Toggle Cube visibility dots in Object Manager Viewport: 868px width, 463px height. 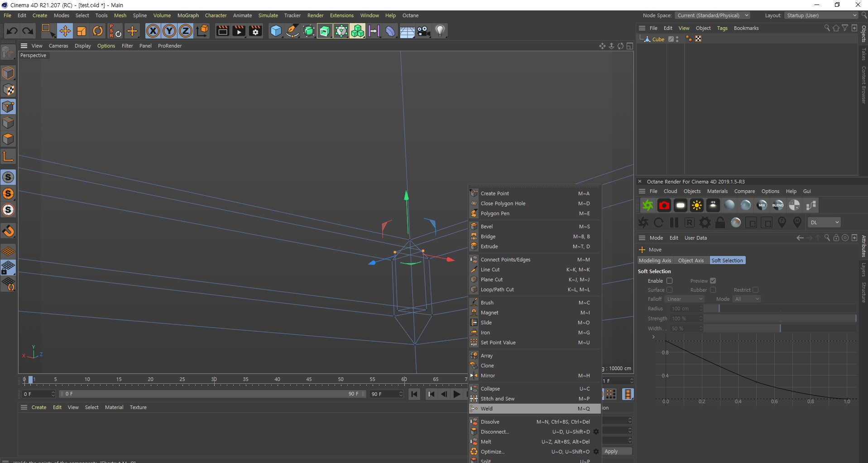pyautogui.click(x=677, y=39)
